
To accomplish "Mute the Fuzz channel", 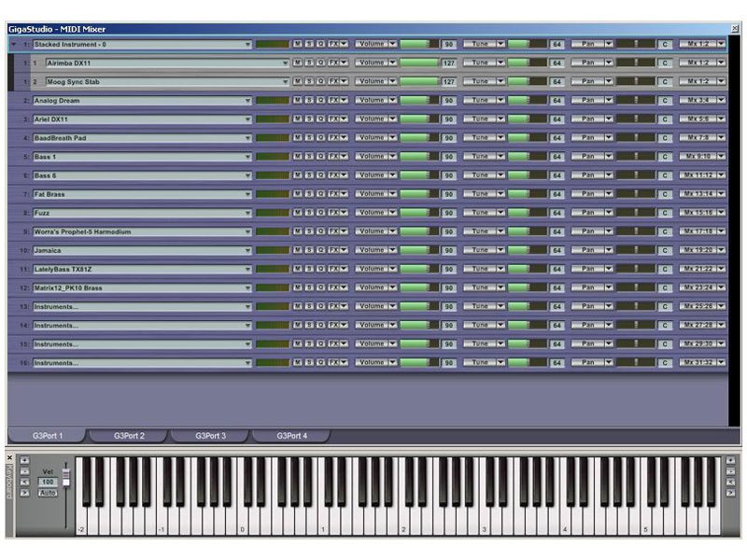I will point(298,213).
